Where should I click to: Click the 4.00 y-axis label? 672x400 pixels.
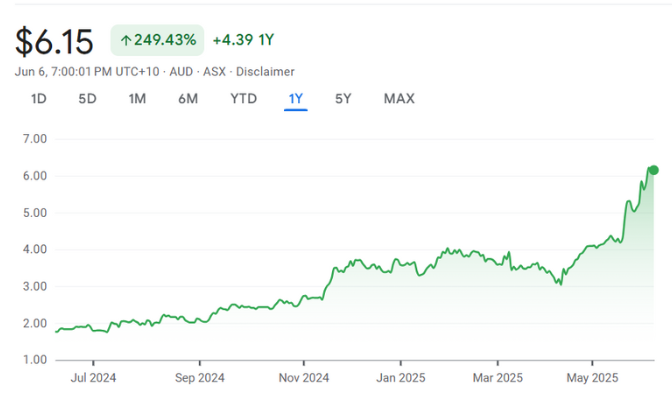[x=35, y=249]
